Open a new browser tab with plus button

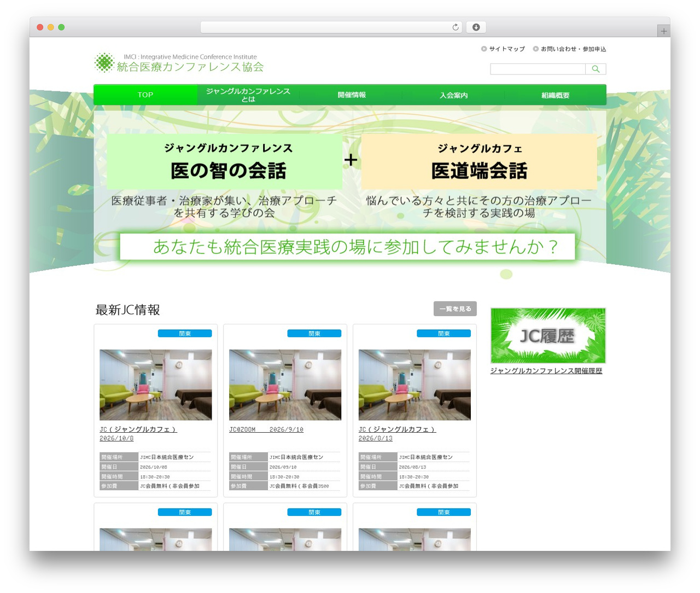(x=663, y=31)
